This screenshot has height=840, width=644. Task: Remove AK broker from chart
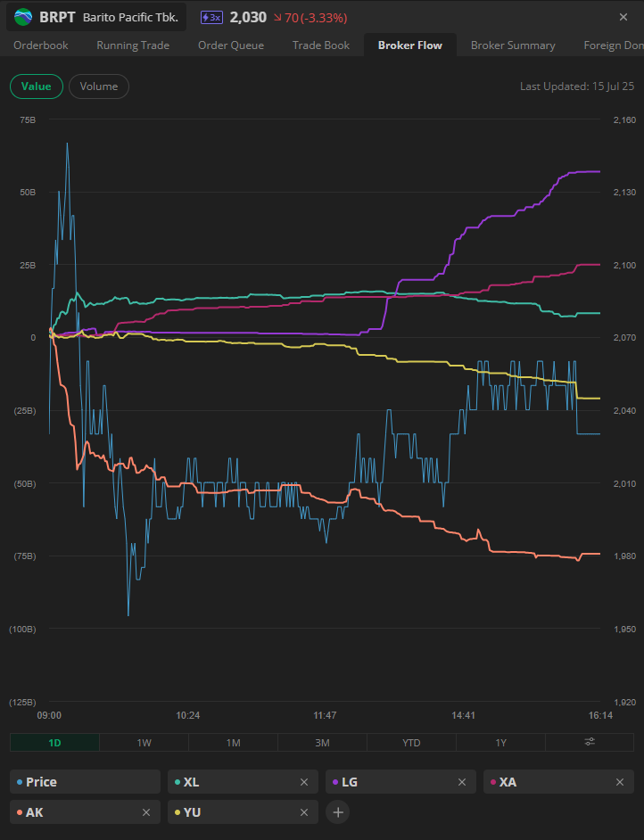click(x=146, y=811)
